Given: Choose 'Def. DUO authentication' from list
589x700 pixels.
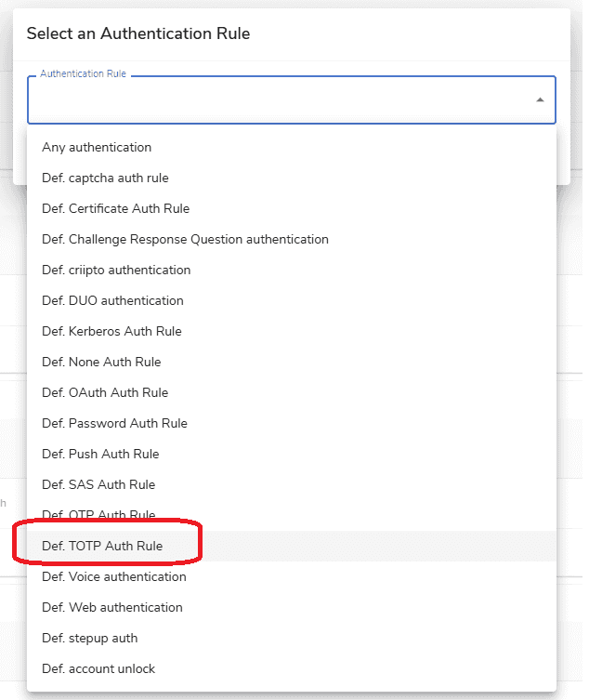Looking at the screenshot, I should pos(112,300).
